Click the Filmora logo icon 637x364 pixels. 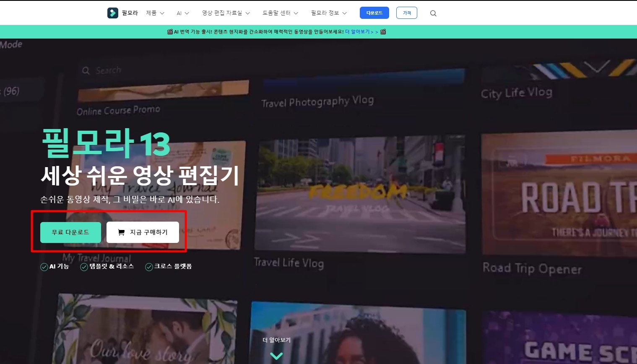tap(112, 13)
